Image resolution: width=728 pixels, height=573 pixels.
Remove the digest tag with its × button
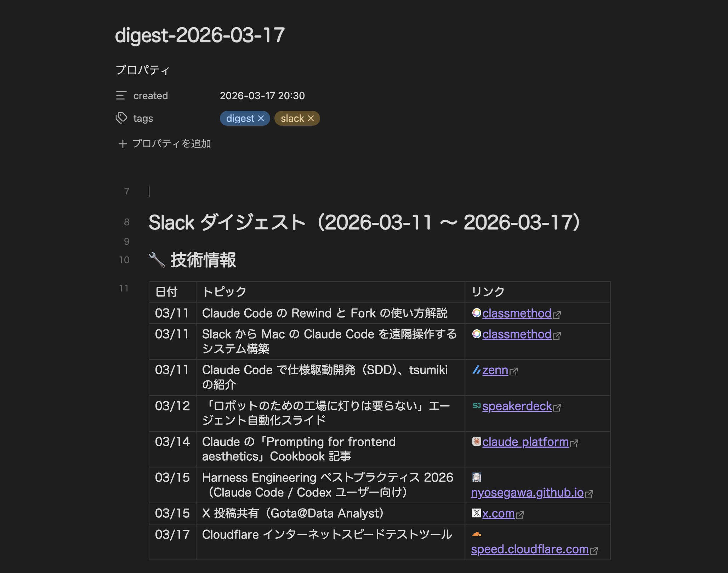click(x=261, y=118)
